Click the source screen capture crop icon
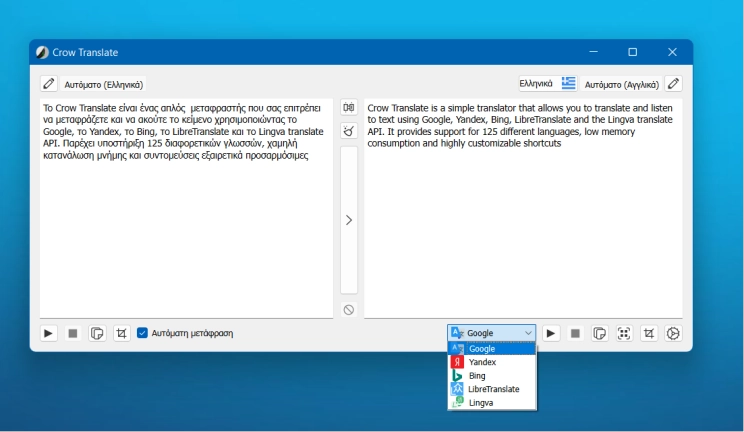Image resolution: width=744 pixels, height=432 pixels. [x=121, y=333]
